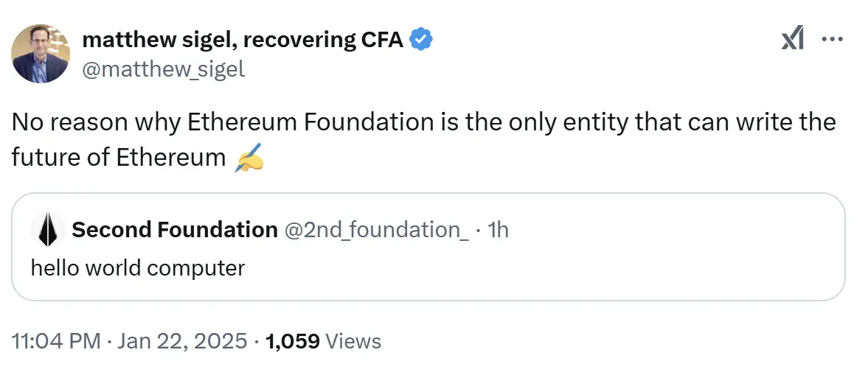Open matthew sigel's profile photo
868x375 pixels.
coord(41,53)
